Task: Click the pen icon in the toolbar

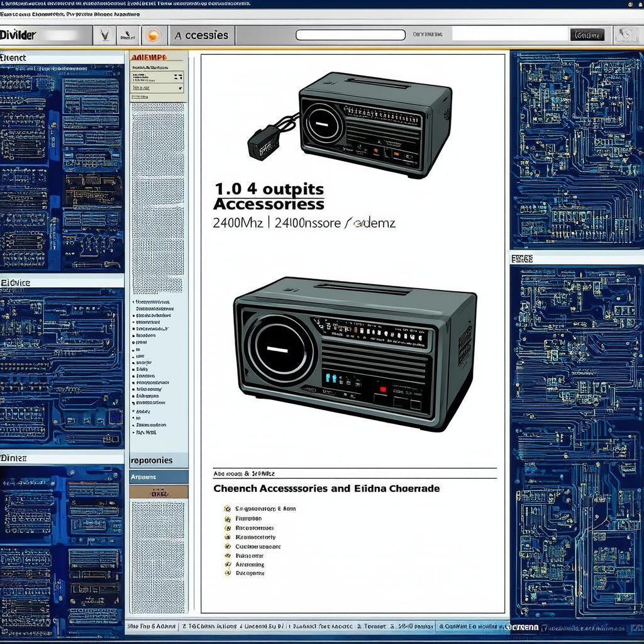Action: pos(128,35)
